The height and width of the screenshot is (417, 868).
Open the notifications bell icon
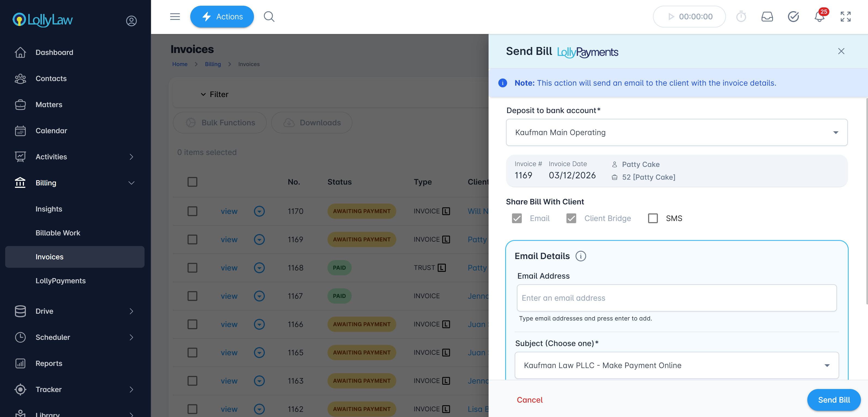click(x=819, y=17)
